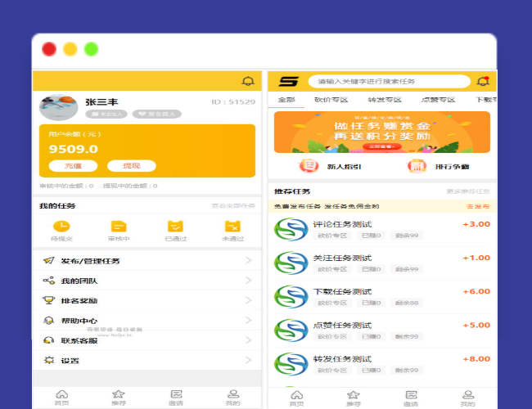Switch to 转发专区 tab
Image resolution: width=532 pixels, height=409 pixels.
point(385,100)
